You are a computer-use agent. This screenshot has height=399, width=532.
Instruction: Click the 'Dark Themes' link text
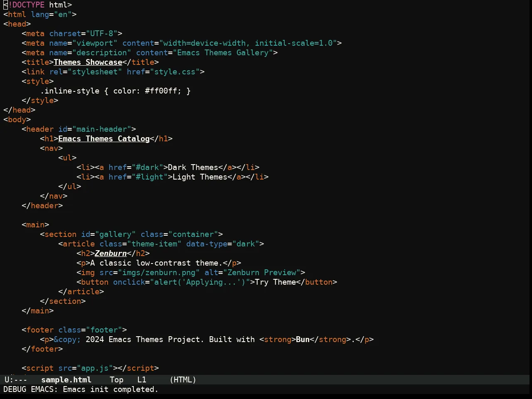[x=193, y=167]
